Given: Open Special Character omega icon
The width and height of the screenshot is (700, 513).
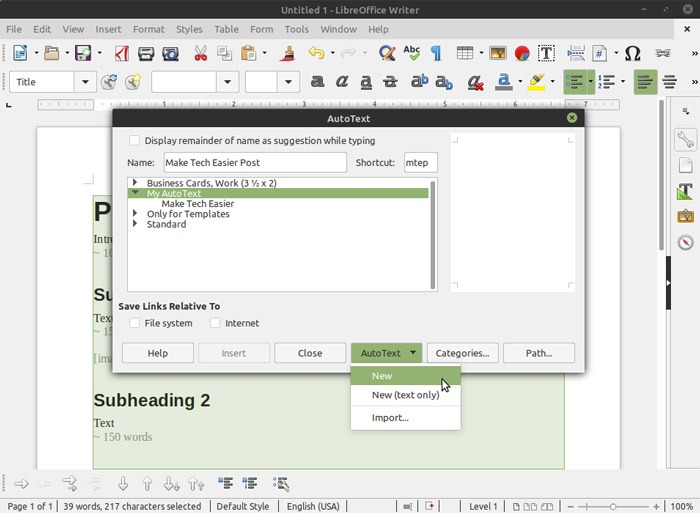Looking at the screenshot, I should point(633,53).
